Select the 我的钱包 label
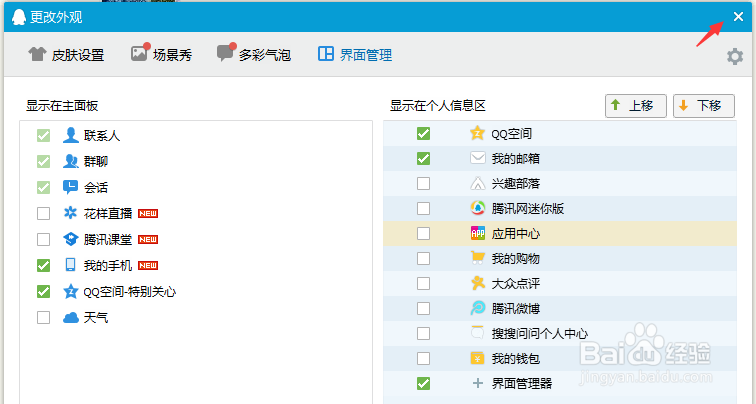This screenshot has height=404, width=756. pos(515,359)
